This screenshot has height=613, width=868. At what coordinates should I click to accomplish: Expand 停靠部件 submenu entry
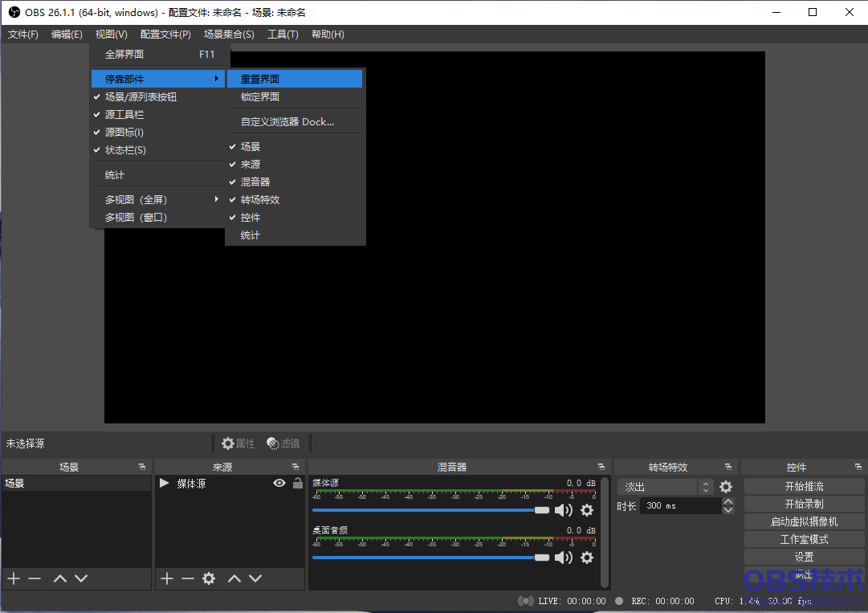click(x=157, y=79)
